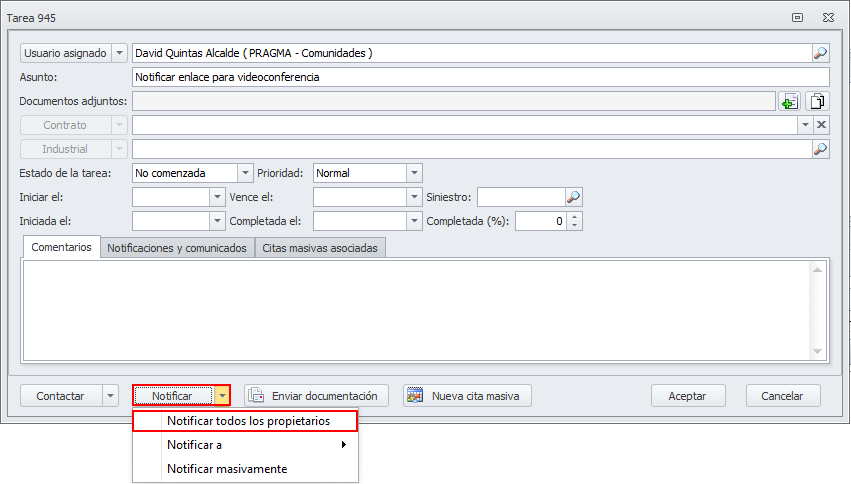Screen dimensions: 851x484
Task: Click the Enviar documentación button
Action: click(x=316, y=396)
